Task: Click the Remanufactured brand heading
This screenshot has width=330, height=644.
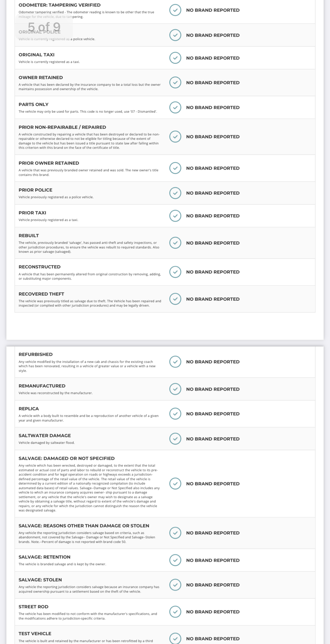Action: point(42,386)
